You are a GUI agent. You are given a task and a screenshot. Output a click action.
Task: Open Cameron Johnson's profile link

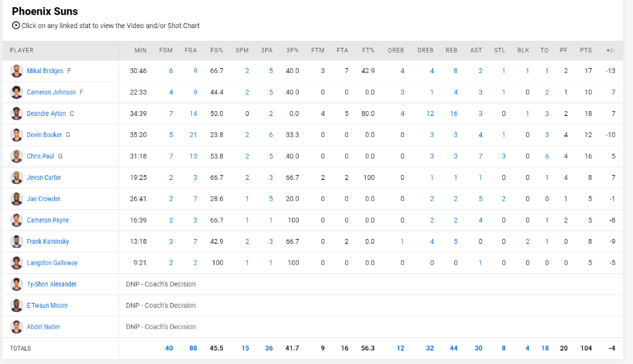point(51,93)
